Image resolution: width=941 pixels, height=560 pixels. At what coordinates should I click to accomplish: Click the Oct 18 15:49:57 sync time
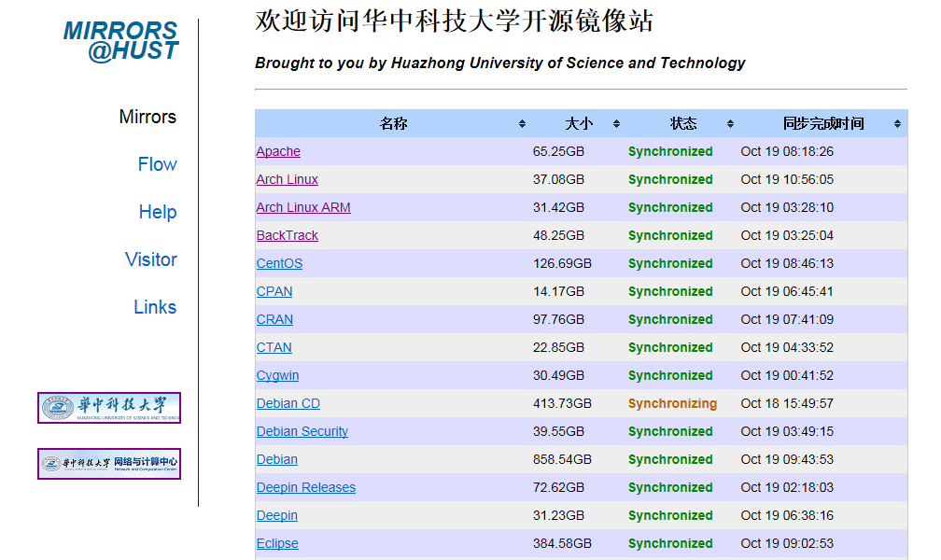(x=787, y=403)
